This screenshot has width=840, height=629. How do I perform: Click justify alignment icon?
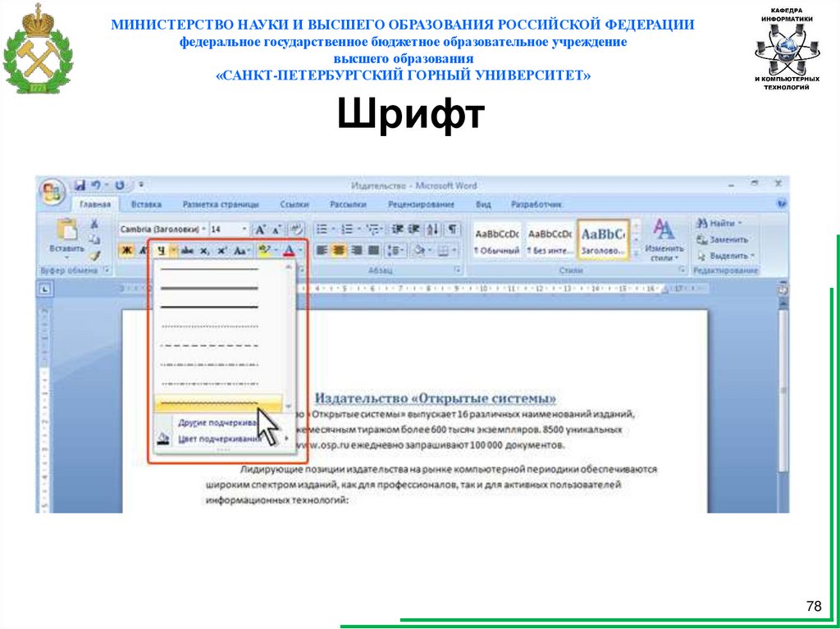(x=373, y=250)
